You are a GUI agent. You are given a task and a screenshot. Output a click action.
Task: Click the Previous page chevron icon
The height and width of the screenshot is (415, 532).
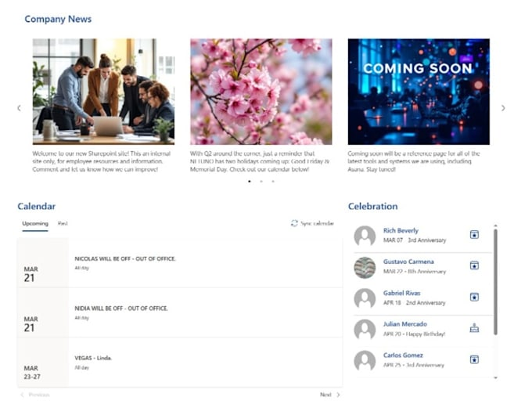coord(22,395)
